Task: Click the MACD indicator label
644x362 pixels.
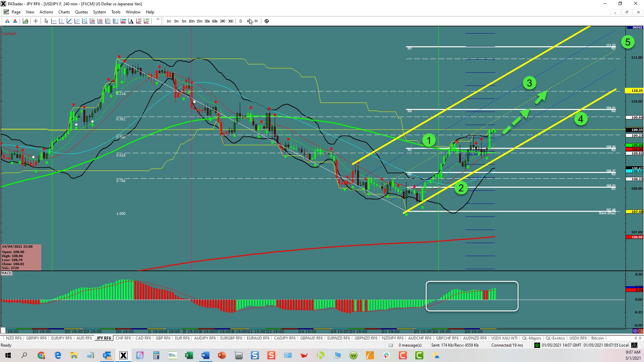Action: (x=6, y=273)
